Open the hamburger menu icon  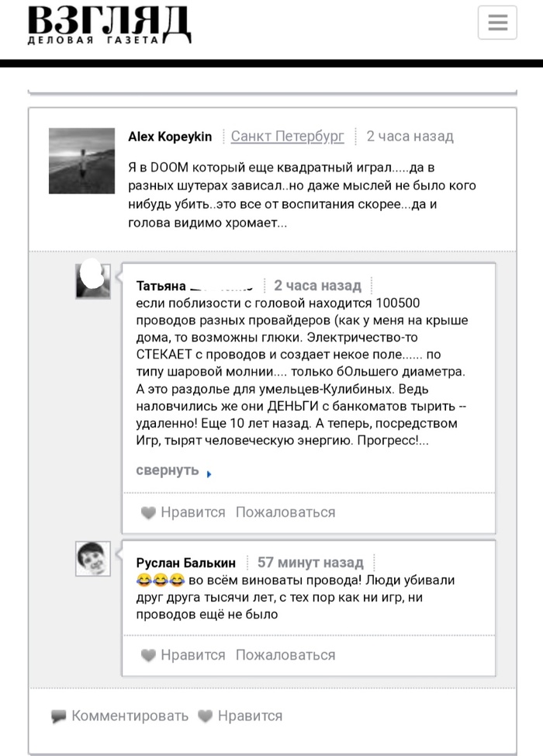(x=497, y=23)
